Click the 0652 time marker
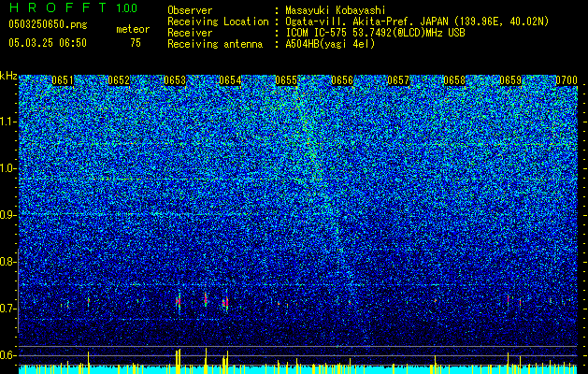Viewport: 588px width, 374px height. [x=119, y=80]
